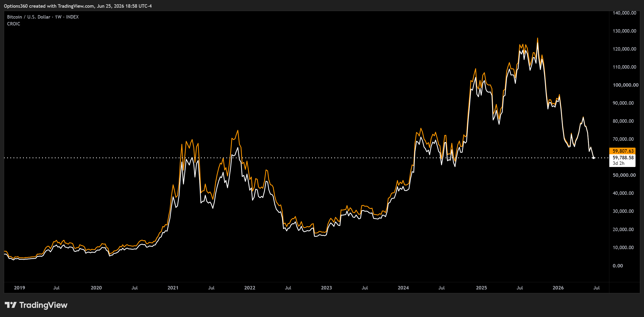Click the orange 59,807.63 price label
This screenshot has height=317, width=644.
622,151
